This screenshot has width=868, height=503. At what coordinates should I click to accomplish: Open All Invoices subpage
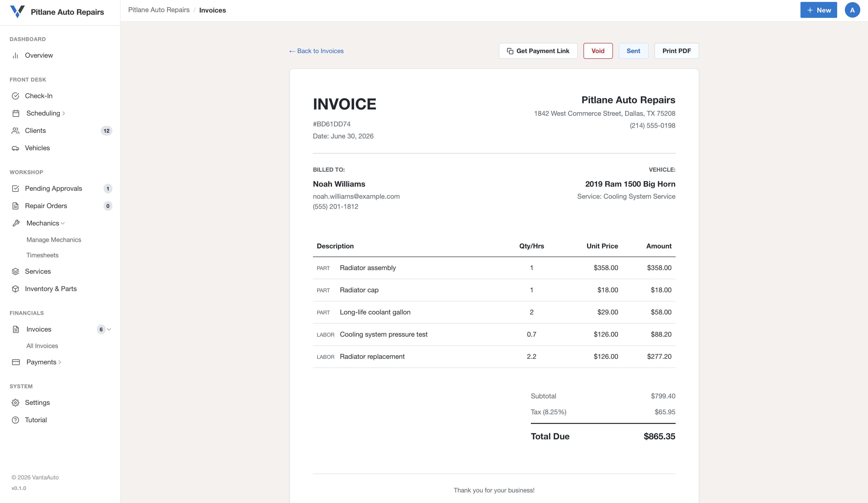pos(42,346)
